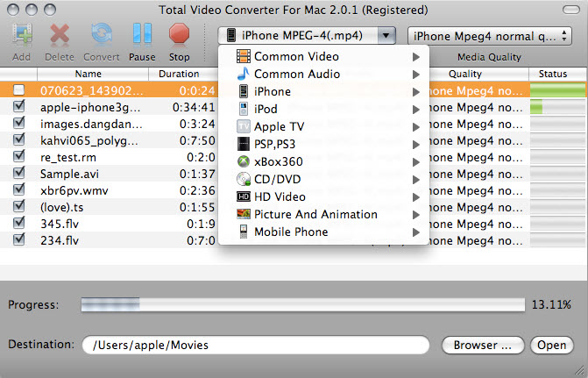The width and height of the screenshot is (588, 378).
Task: Click the Destination path text field
Action: tap(256, 345)
